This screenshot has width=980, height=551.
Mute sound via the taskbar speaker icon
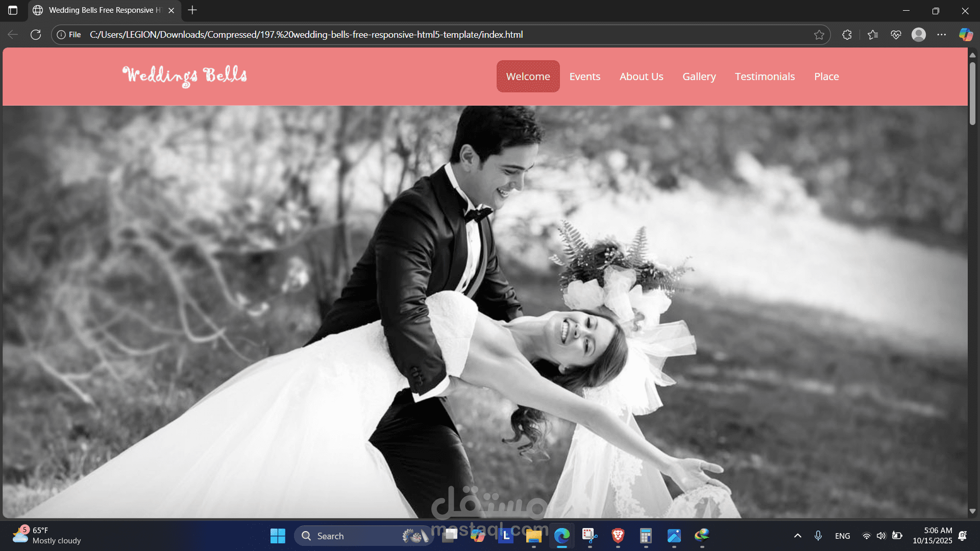(881, 536)
